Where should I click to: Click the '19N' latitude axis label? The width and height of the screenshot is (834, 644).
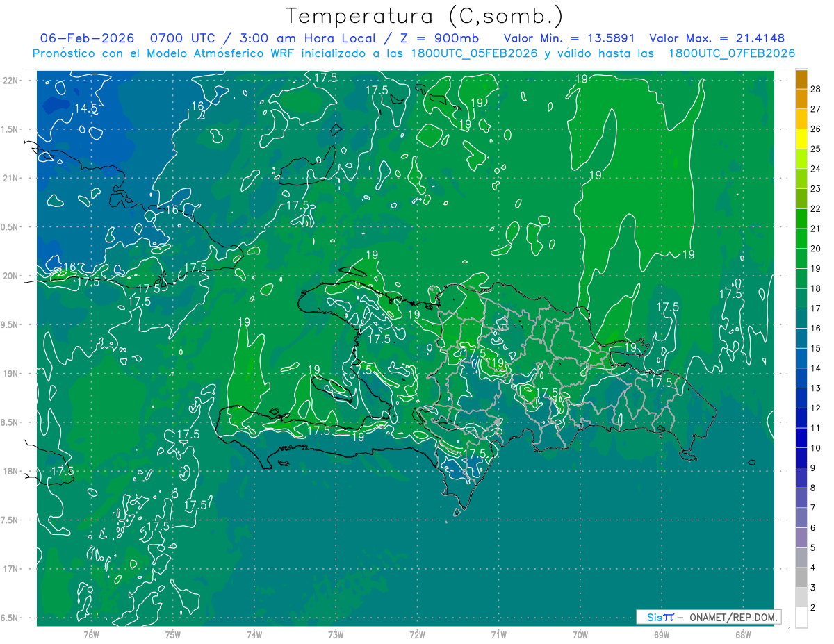11,374
